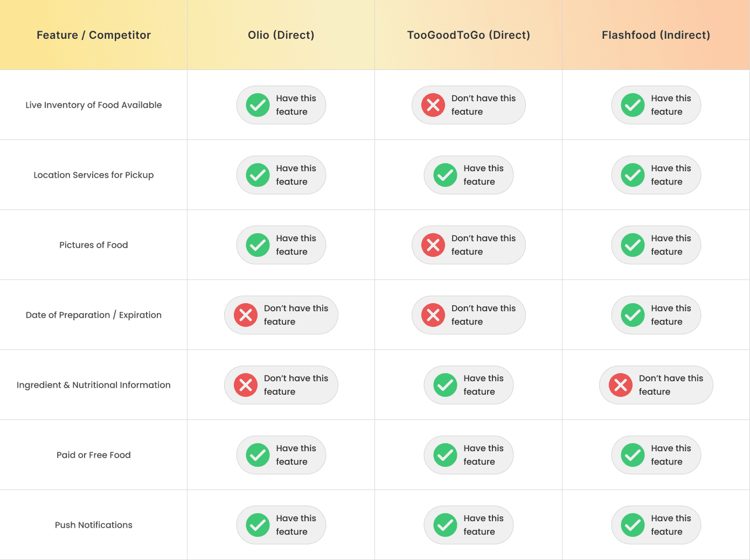This screenshot has width=750, height=560.
Task: Click the "Location Services for Pickup" label
Action: (x=94, y=175)
